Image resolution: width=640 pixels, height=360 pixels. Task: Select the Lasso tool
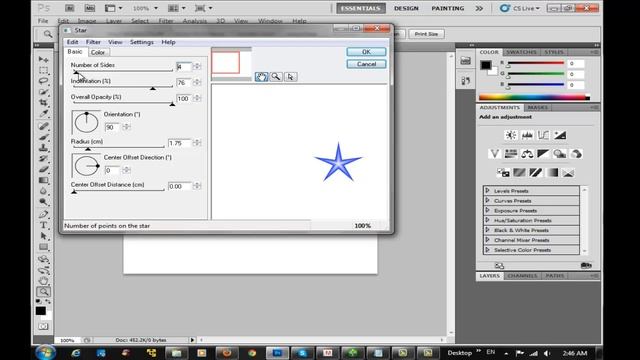click(43, 81)
